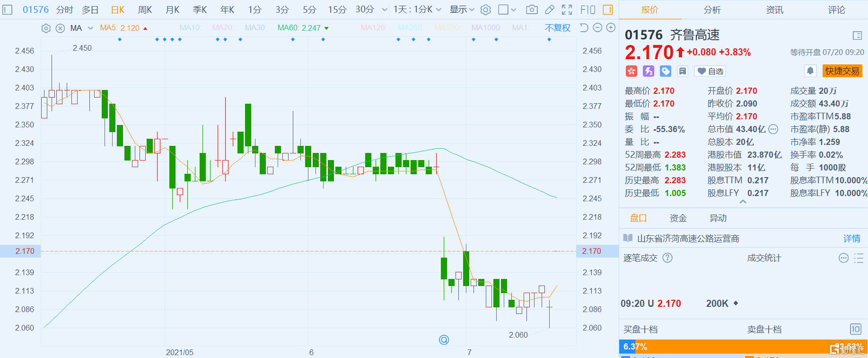Toggle MA1000 moving average line

click(486, 28)
